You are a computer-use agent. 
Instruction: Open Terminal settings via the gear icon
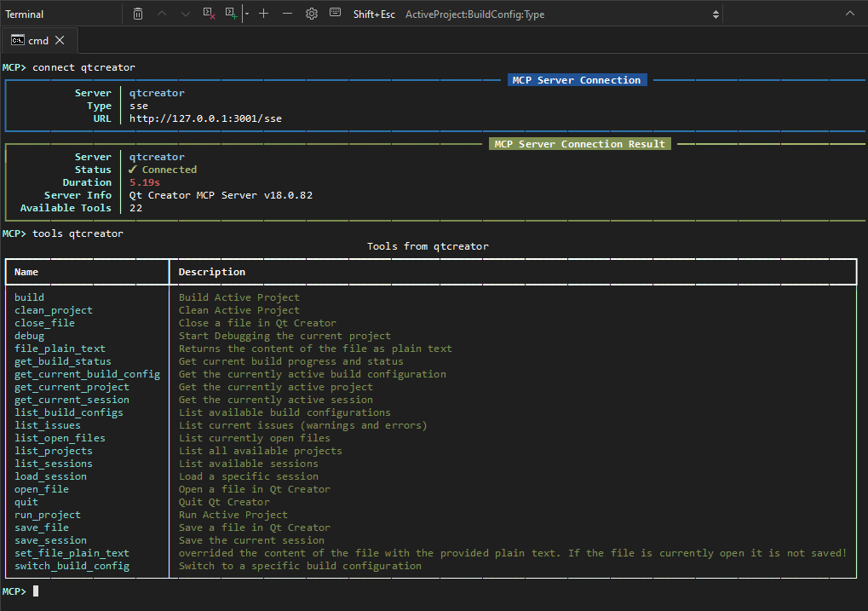click(x=311, y=14)
